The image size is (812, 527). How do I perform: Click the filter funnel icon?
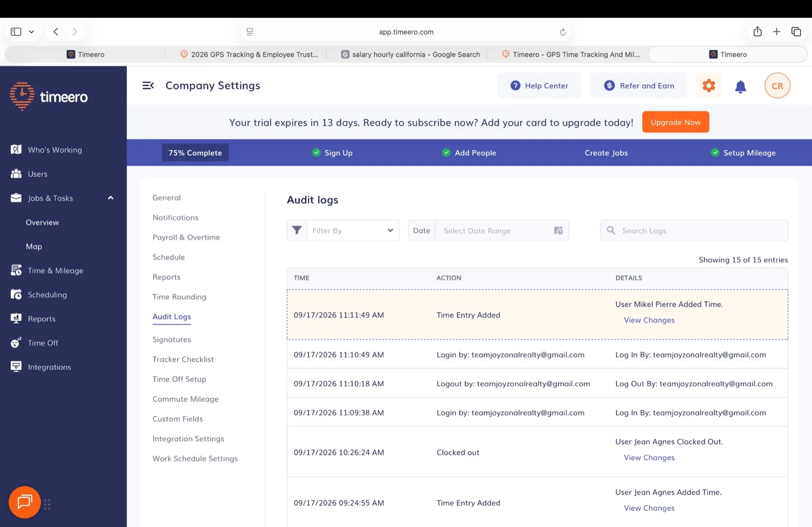pyautogui.click(x=297, y=230)
